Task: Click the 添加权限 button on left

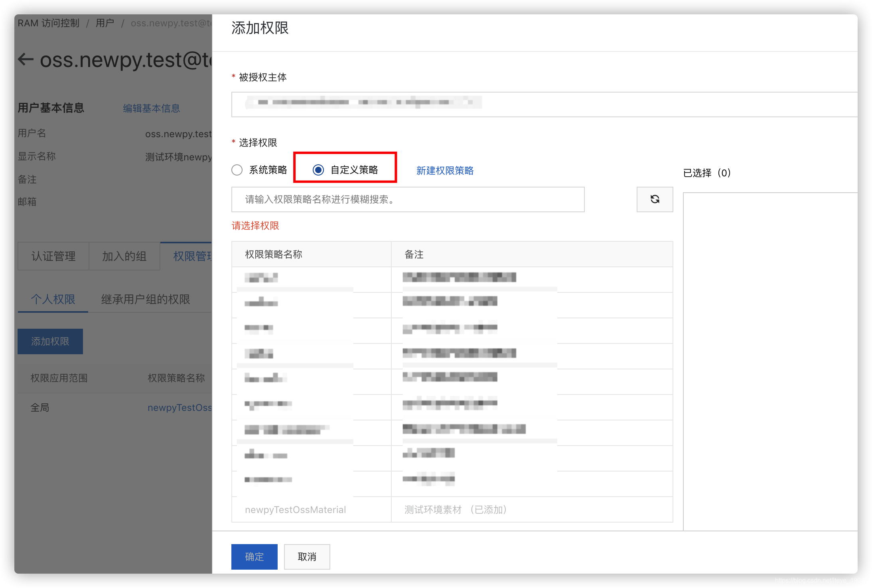Action: coord(50,341)
